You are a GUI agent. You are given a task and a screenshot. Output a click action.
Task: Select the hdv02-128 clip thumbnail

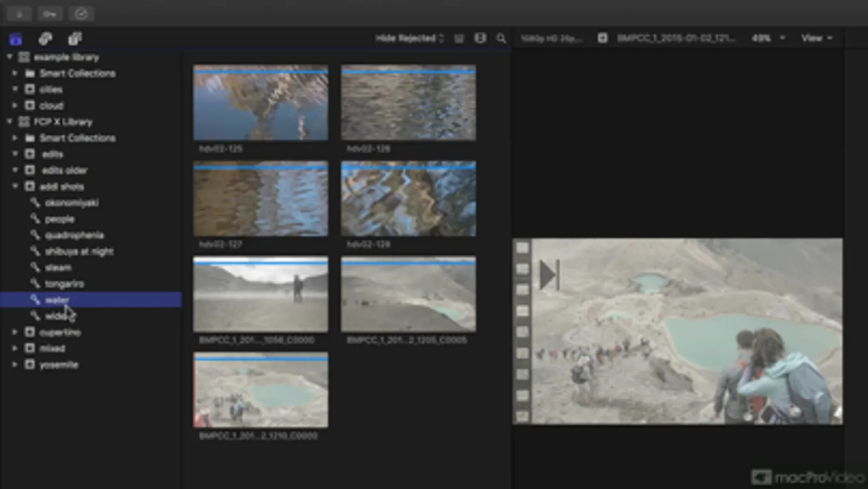pyautogui.click(x=408, y=198)
